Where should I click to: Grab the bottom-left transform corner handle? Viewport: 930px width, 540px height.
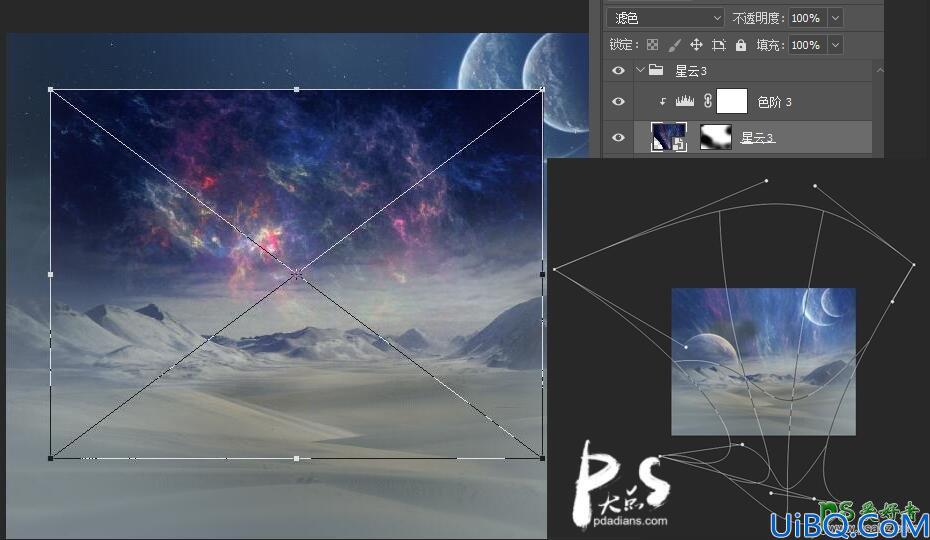tap(50, 458)
